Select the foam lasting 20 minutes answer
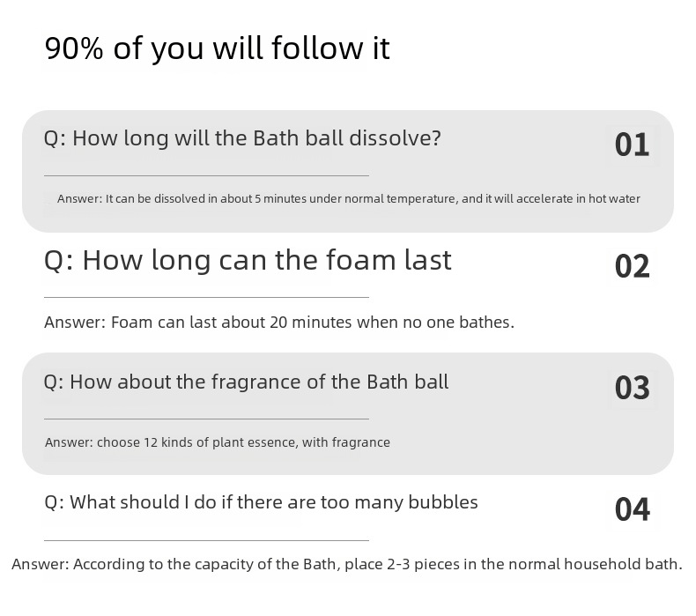The image size is (696, 616). tap(278, 323)
